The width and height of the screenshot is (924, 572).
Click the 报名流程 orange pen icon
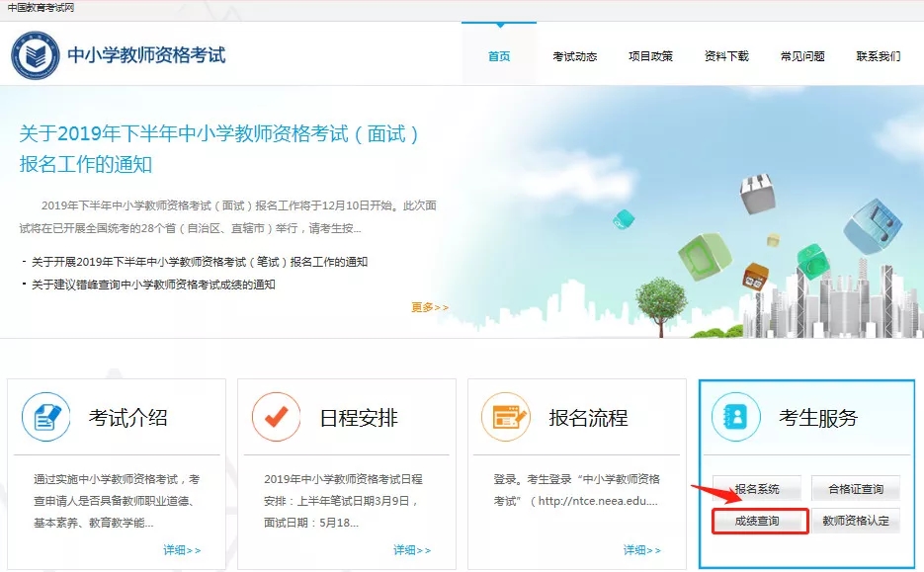point(506,418)
